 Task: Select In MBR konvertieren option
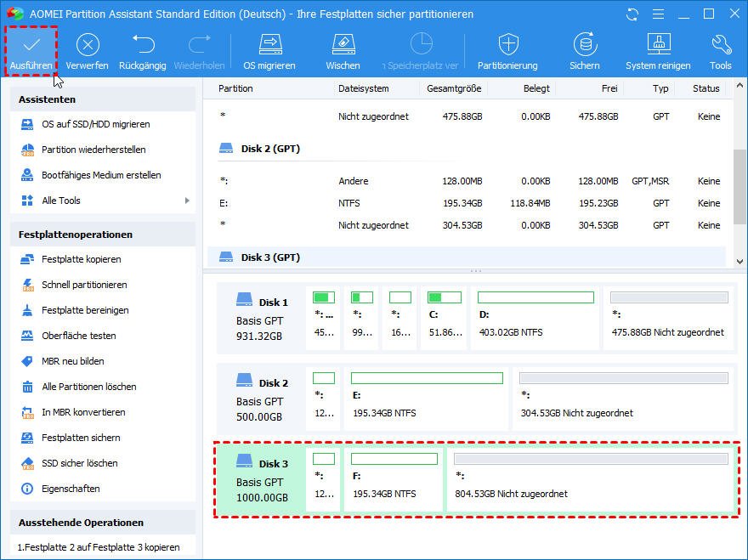click(x=83, y=412)
